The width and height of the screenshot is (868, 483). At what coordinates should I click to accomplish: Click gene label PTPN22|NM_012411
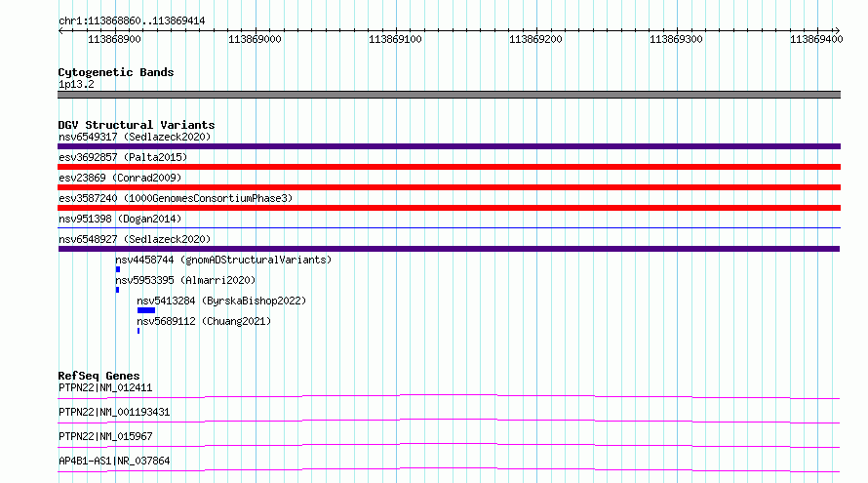tap(105, 387)
